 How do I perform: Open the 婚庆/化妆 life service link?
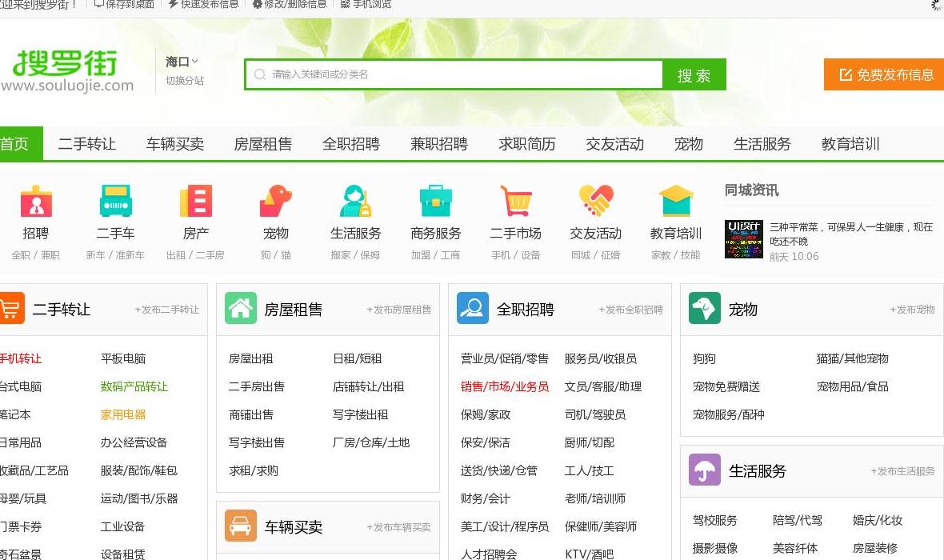click(878, 520)
